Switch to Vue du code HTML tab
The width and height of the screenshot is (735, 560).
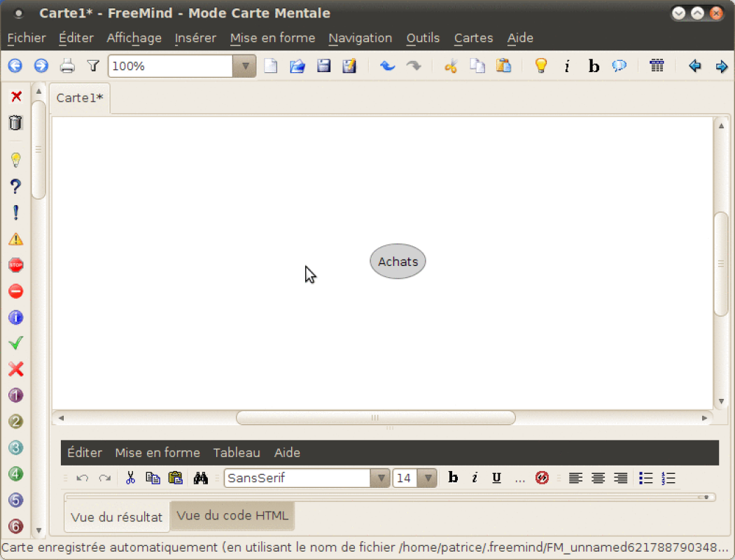click(232, 516)
